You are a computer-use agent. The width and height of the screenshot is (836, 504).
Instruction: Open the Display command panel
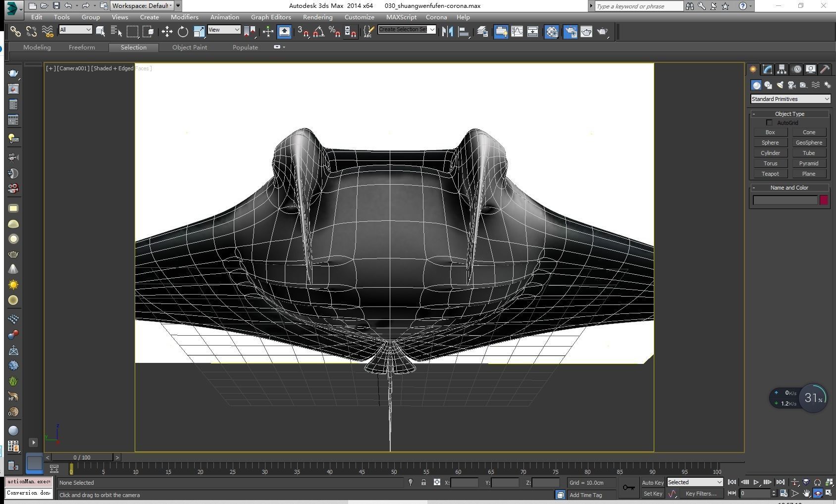(x=810, y=69)
